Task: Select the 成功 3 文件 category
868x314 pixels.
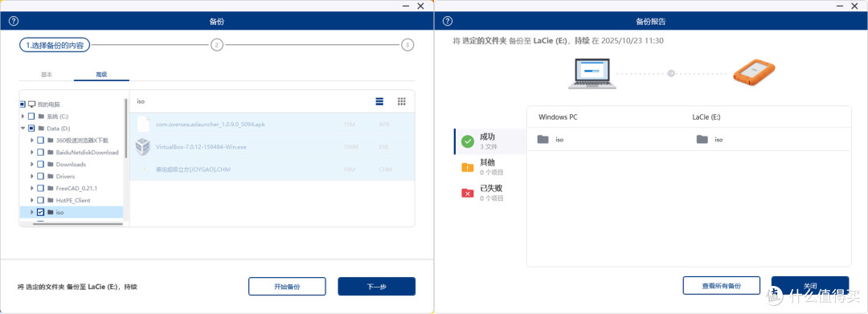Action: coord(490,141)
